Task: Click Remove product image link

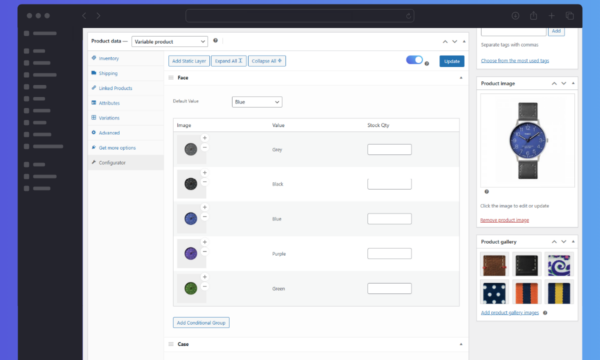Action: (504, 220)
